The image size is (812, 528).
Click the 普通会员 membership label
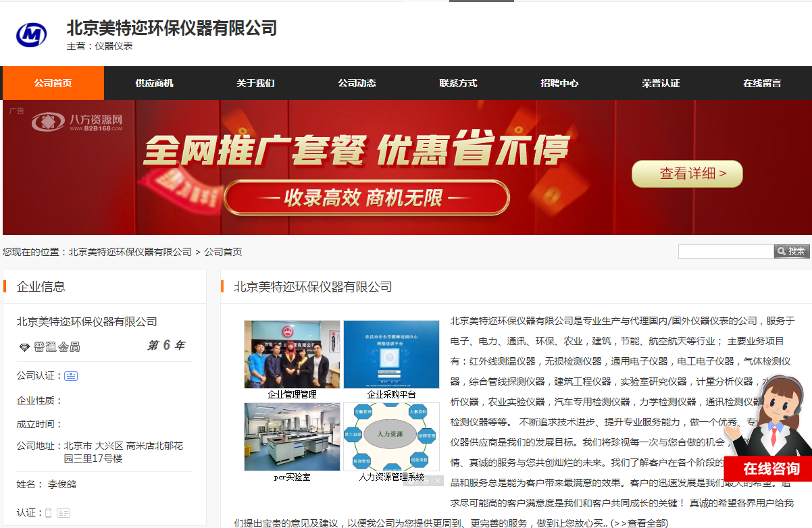pyautogui.click(x=57, y=347)
